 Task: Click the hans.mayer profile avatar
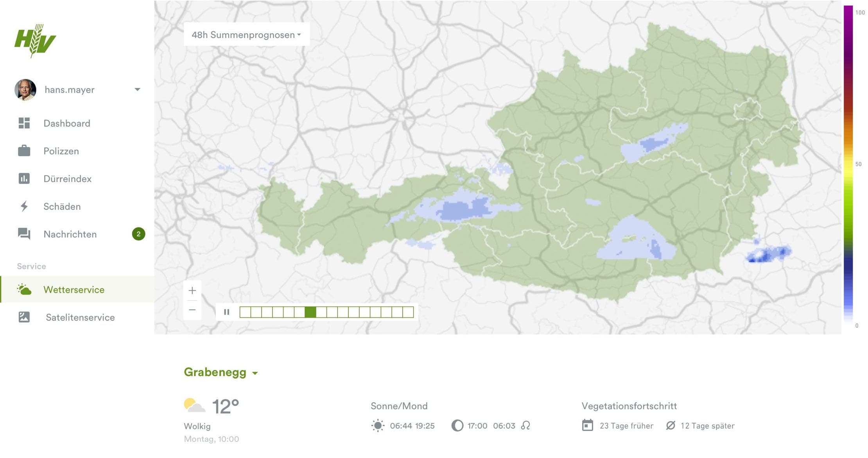[x=25, y=90]
